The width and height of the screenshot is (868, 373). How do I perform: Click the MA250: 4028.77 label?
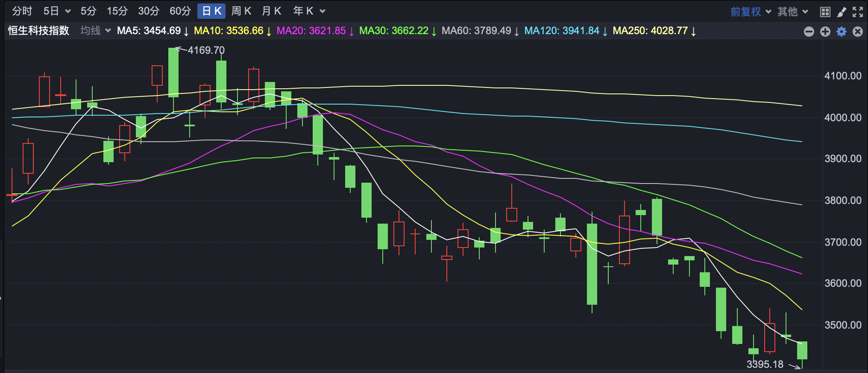tap(654, 31)
